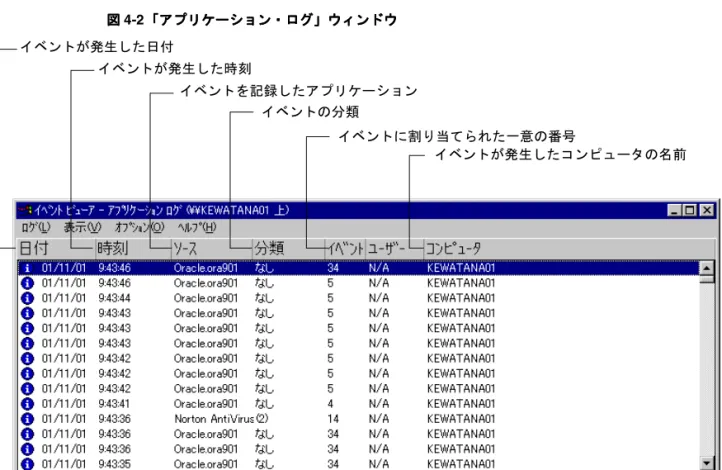Click the info icon on the 9:43:44 row
The image size is (722, 470).
(28, 298)
